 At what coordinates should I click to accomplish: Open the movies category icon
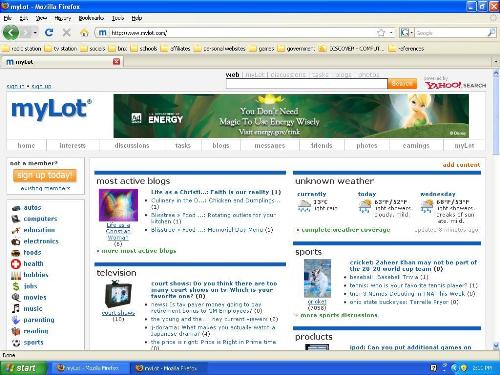pos(16,297)
